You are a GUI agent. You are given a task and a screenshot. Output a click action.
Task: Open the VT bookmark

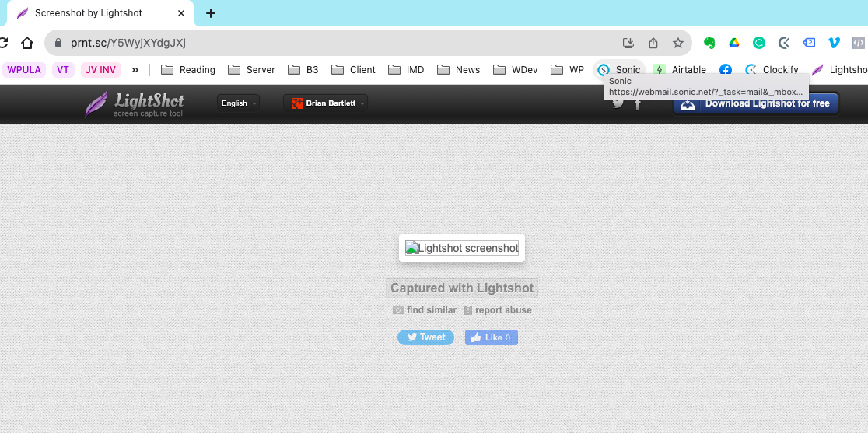coord(63,70)
